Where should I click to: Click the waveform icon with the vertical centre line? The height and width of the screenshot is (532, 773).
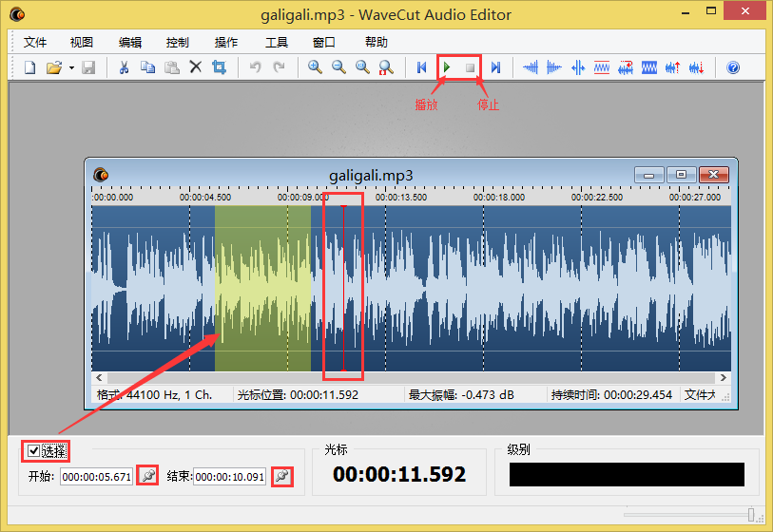(x=578, y=67)
